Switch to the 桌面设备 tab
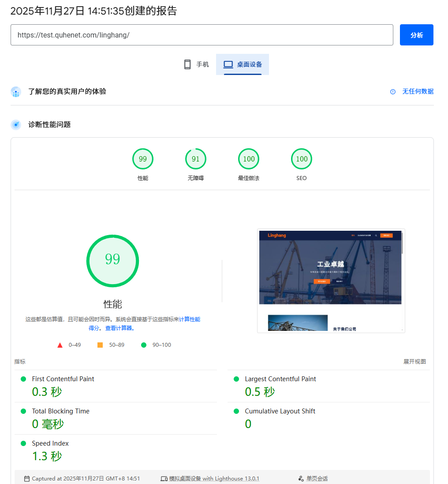This screenshot has height=484, width=448. (243, 64)
